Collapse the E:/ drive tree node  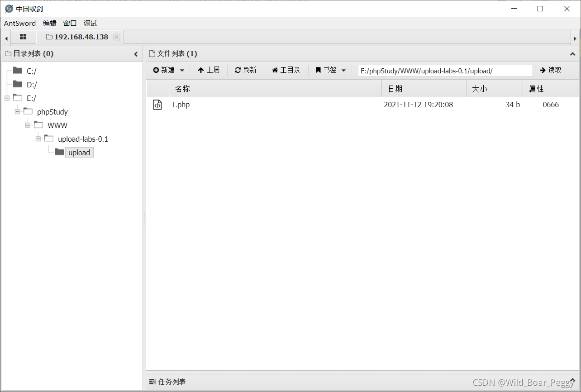pyautogui.click(x=6, y=98)
